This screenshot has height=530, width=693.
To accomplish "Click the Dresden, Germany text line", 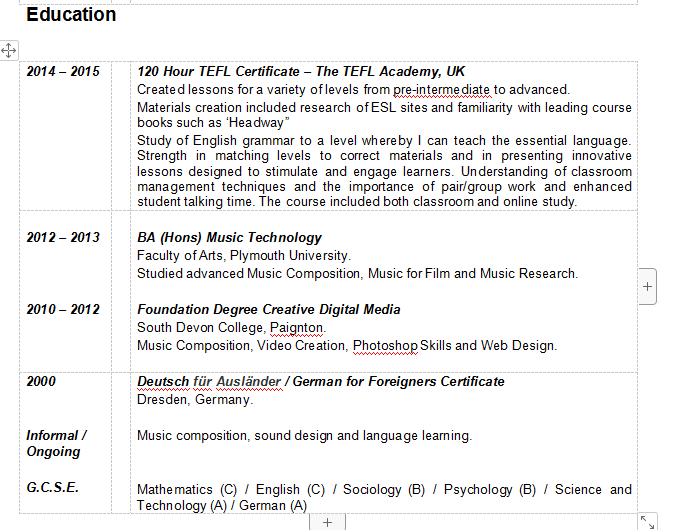I will [x=195, y=400].
